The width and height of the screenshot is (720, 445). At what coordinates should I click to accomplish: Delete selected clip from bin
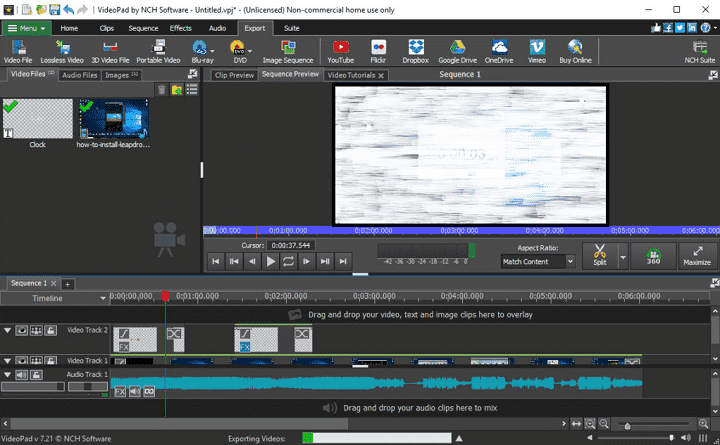162,90
